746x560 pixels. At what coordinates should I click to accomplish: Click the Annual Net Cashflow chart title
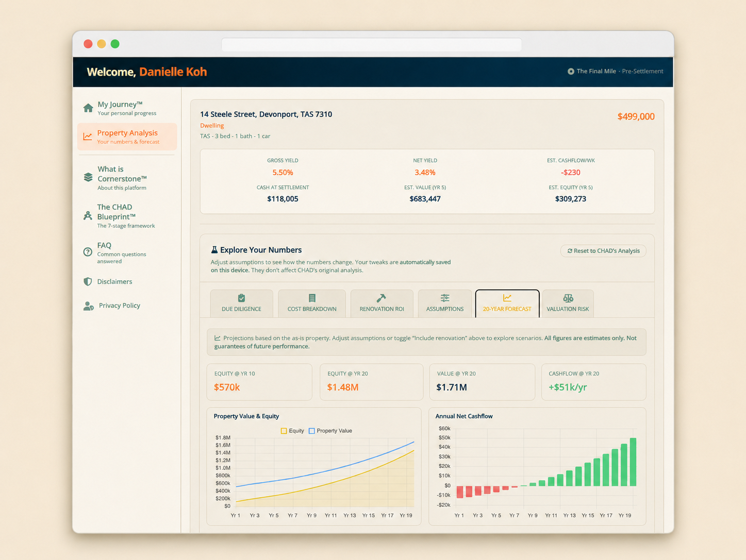463,416
